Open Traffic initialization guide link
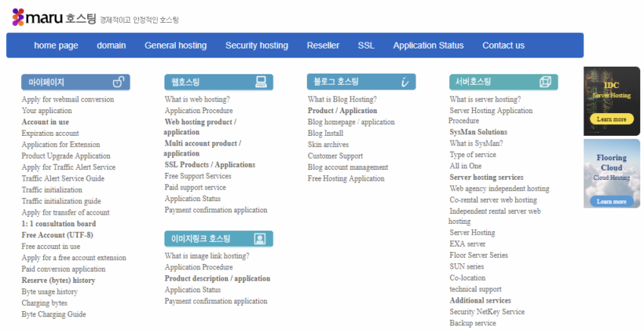644x330 pixels. [x=61, y=201]
